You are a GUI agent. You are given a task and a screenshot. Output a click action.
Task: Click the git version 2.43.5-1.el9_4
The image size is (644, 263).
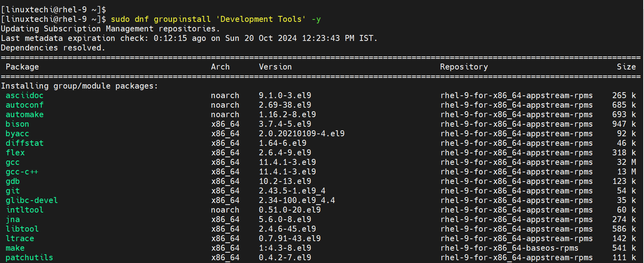[x=292, y=191]
